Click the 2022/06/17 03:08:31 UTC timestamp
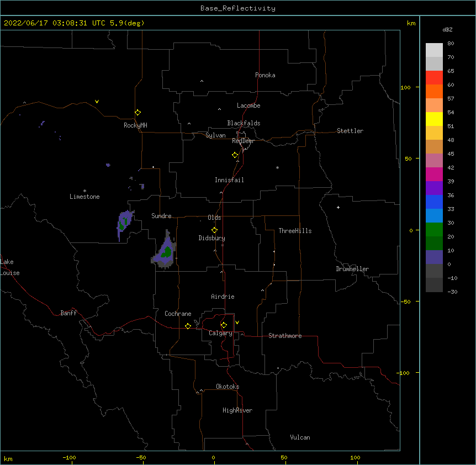 [x=54, y=23]
